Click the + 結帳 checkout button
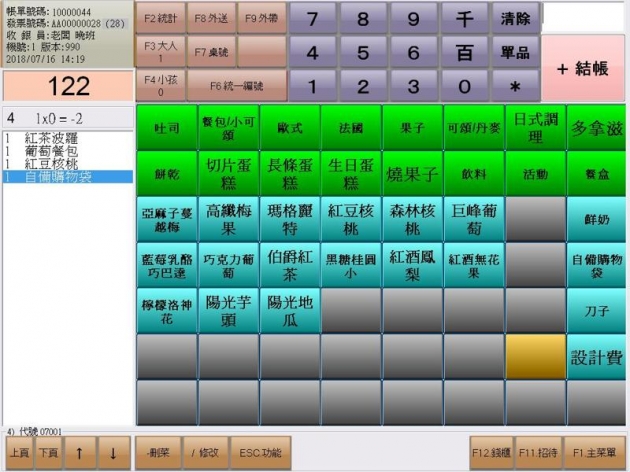Screen dimensions: 630x472 pyautogui.click(x=583, y=68)
